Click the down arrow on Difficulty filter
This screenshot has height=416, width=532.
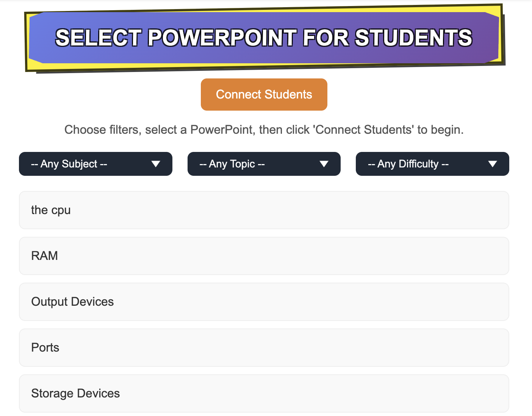493,164
